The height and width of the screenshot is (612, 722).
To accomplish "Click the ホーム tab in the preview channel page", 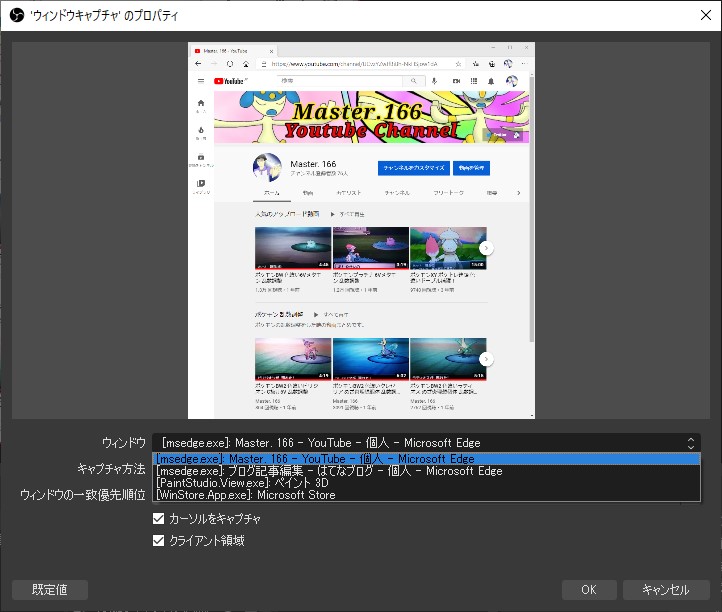I will pyautogui.click(x=272, y=193).
